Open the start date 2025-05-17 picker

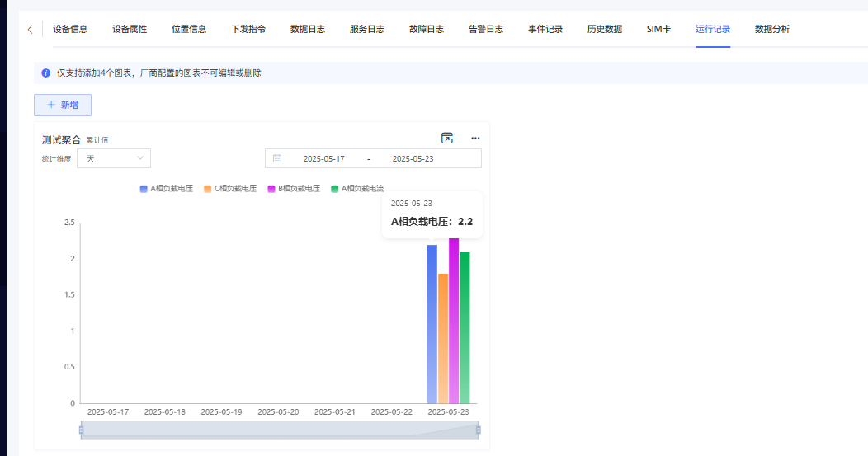(323, 158)
